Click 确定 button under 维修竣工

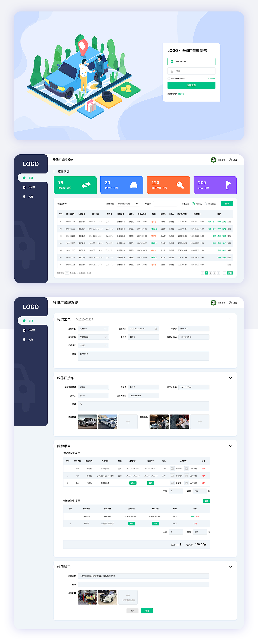(x=147, y=611)
